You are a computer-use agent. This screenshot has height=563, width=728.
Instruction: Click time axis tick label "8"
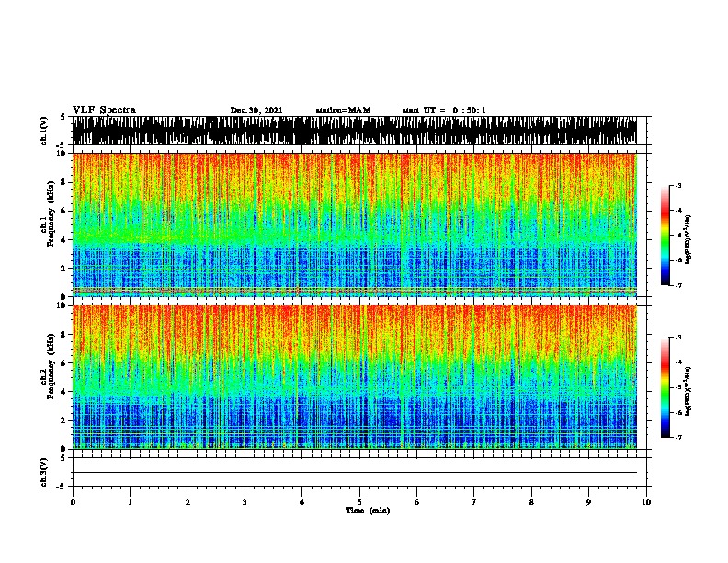point(531,502)
